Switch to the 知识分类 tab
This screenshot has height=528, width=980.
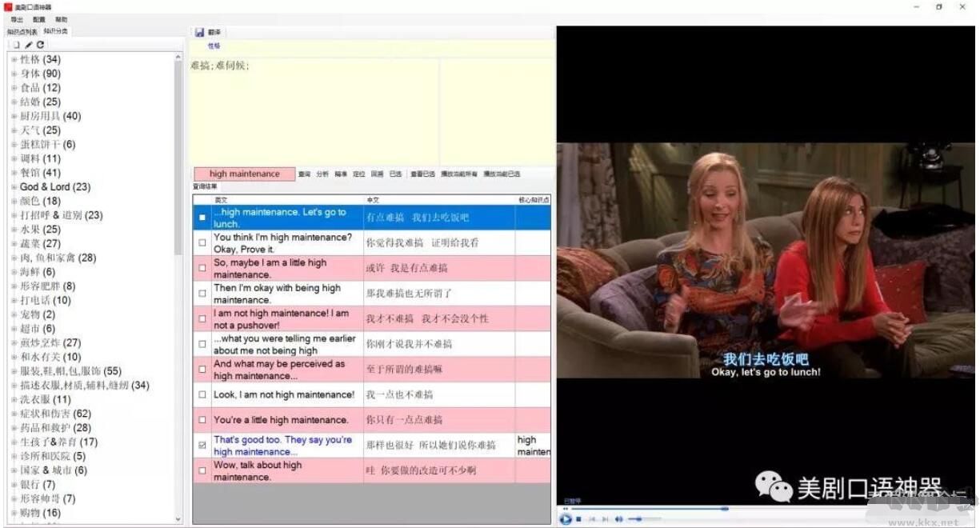click(56, 31)
